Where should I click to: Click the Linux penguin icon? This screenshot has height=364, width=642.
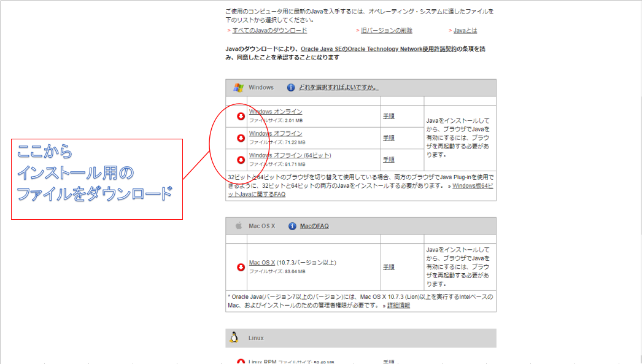click(x=234, y=338)
